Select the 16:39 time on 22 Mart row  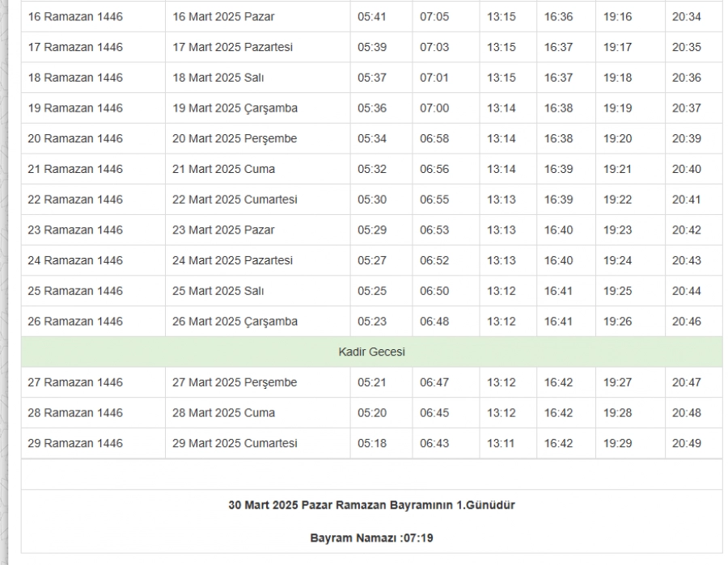click(x=558, y=200)
